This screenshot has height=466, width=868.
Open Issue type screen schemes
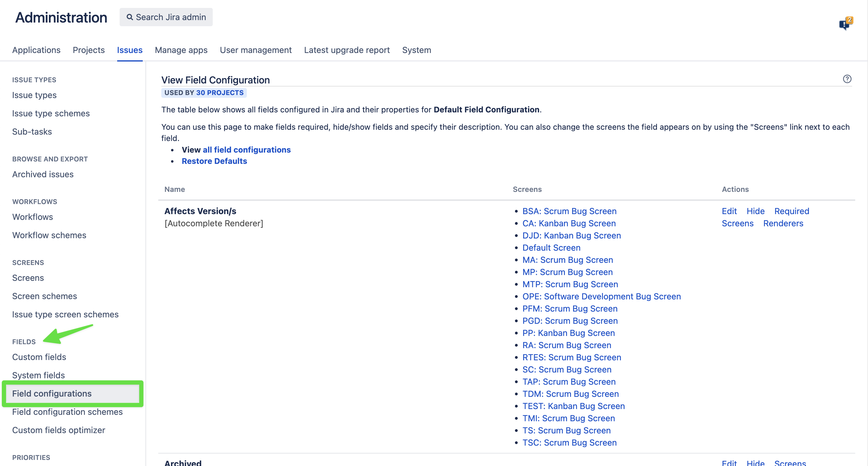pyautogui.click(x=65, y=314)
